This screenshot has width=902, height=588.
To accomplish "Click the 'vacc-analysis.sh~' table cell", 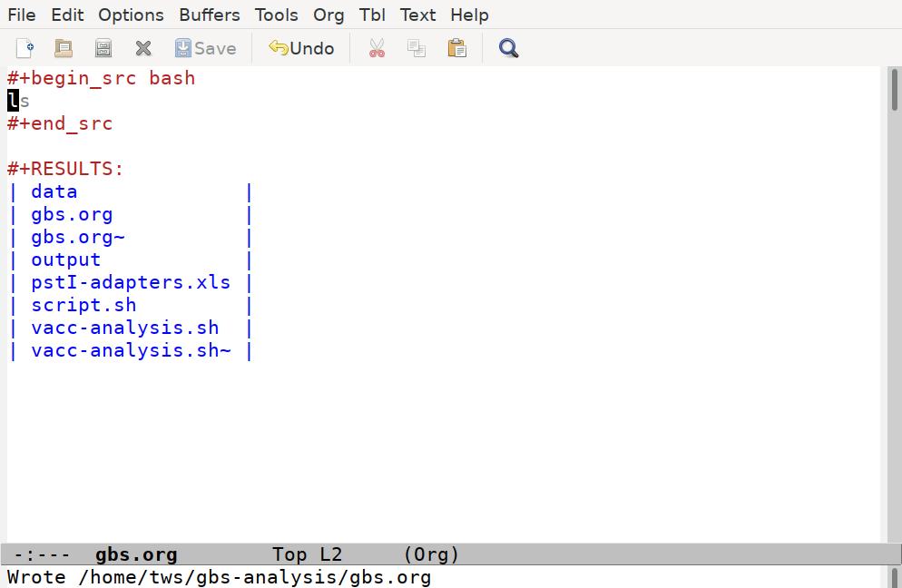I will click(131, 350).
